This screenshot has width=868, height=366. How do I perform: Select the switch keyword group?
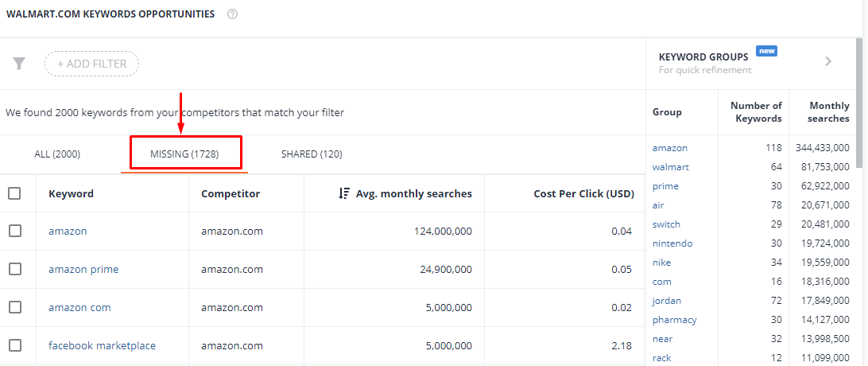[666, 224]
